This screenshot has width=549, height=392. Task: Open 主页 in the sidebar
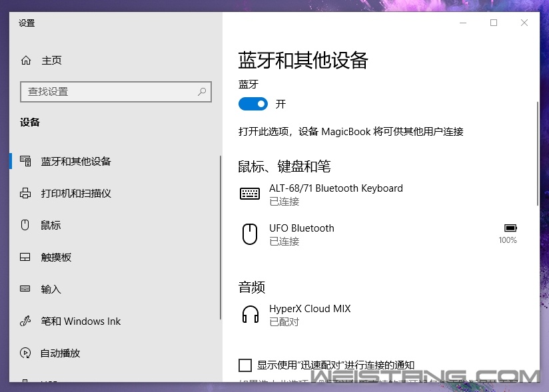pos(51,60)
